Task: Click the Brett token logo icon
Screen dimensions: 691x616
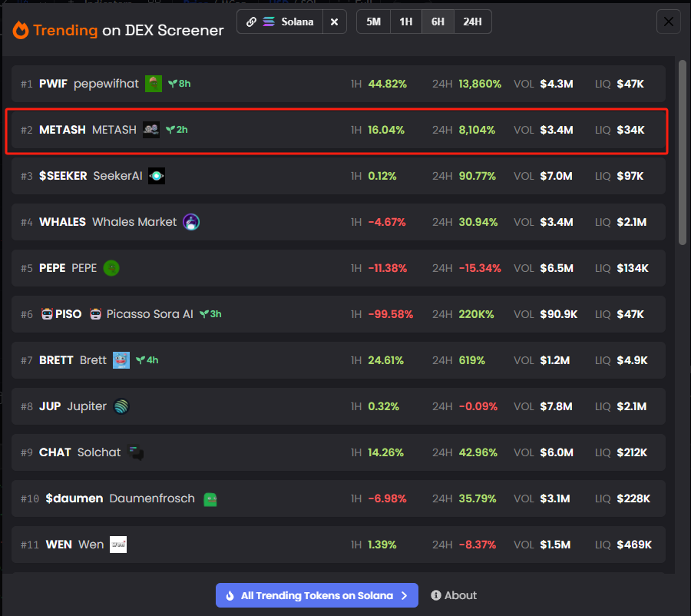Action: click(x=121, y=360)
